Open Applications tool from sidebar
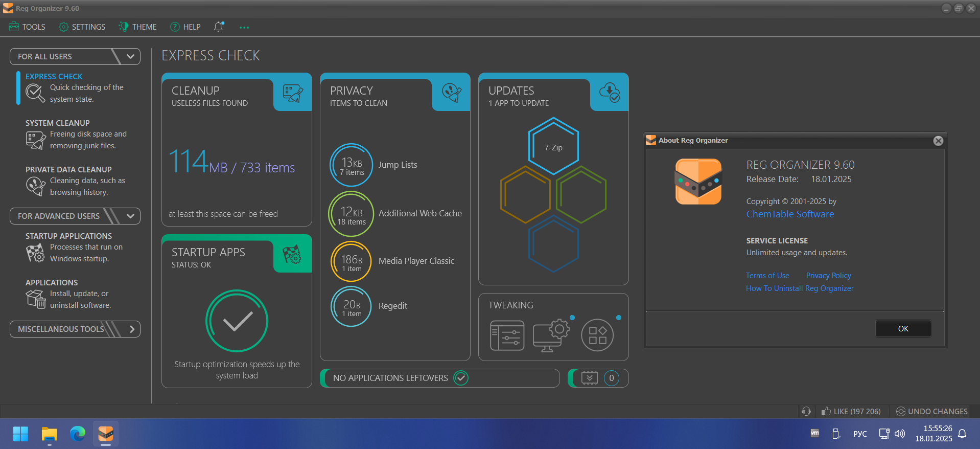This screenshot has height=449, width=980. click(77, 294)
